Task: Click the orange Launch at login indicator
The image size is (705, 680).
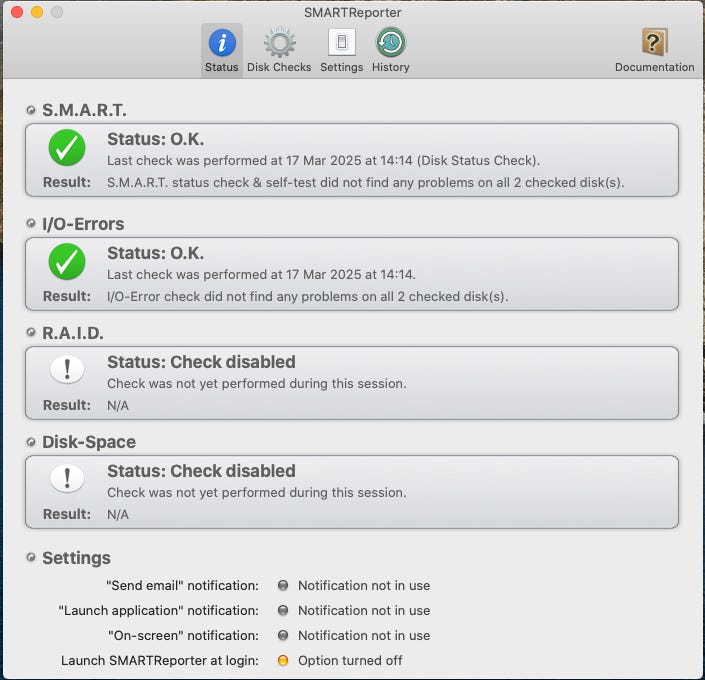Action: click(x=283, y=660)
